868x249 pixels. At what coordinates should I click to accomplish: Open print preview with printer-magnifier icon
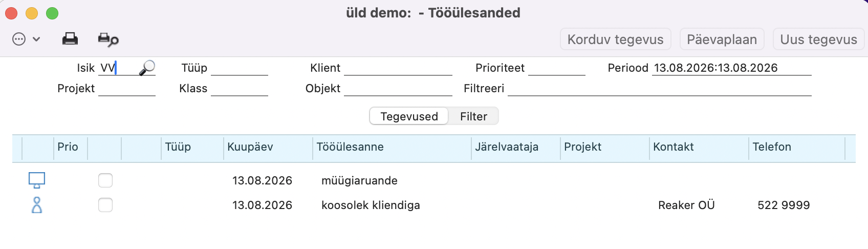(x=108, y=39)
